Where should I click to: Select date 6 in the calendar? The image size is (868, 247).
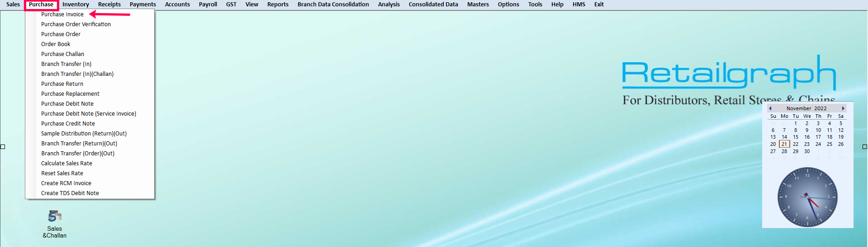[773, 130]
